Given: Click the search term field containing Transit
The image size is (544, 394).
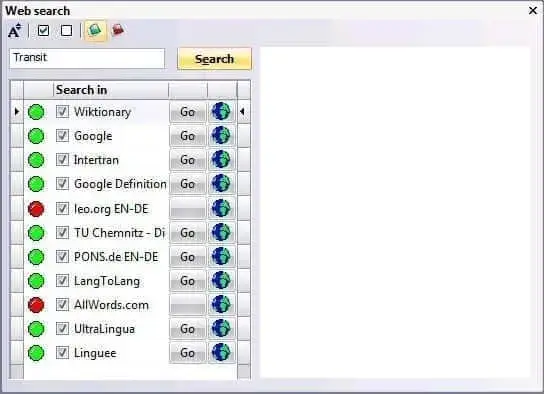Looking at the screenshot, I should 87,58.
